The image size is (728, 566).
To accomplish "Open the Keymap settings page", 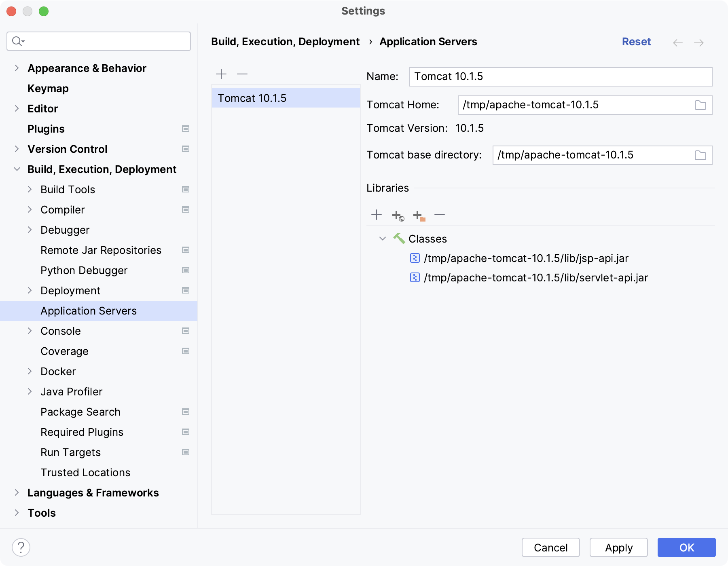I will [48, 89].
